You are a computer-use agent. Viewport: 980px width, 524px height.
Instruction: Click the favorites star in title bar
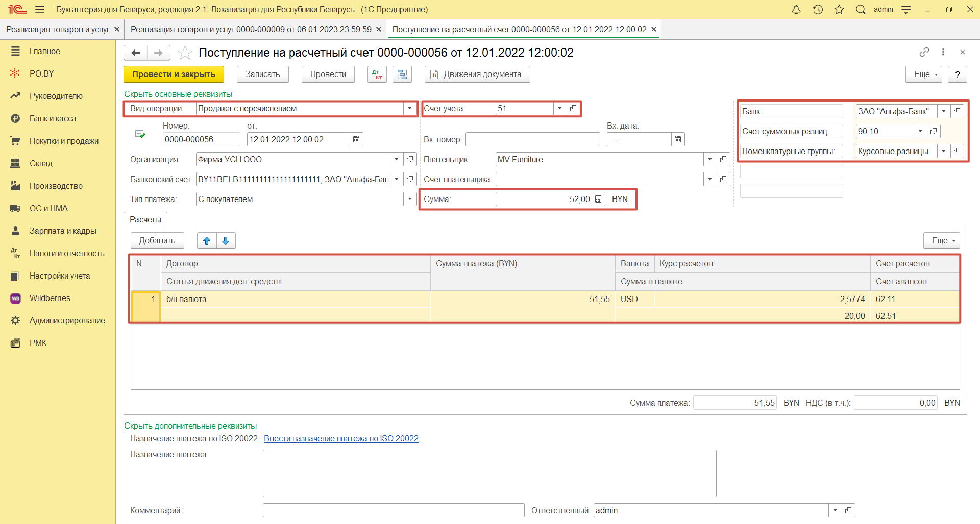[x=839, y=10]
